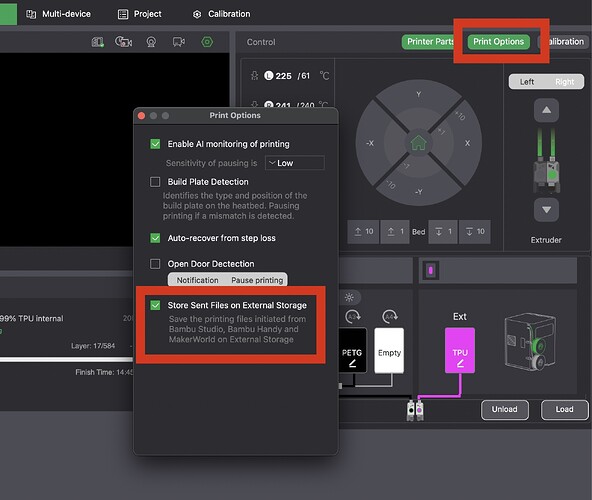Viewport: 592px width, 500px height.
Task: Select the magenta TPU external spool
Action: 460,350
